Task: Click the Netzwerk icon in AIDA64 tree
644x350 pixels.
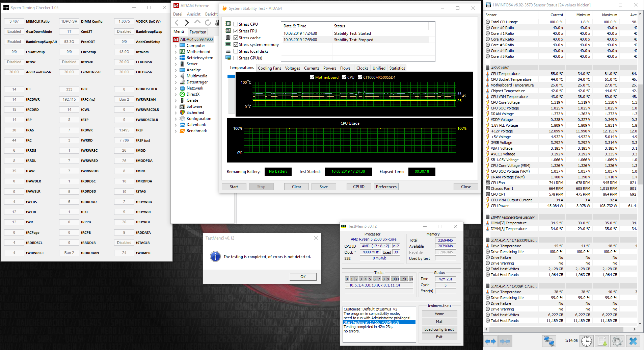Action: [x=182, y=88]
